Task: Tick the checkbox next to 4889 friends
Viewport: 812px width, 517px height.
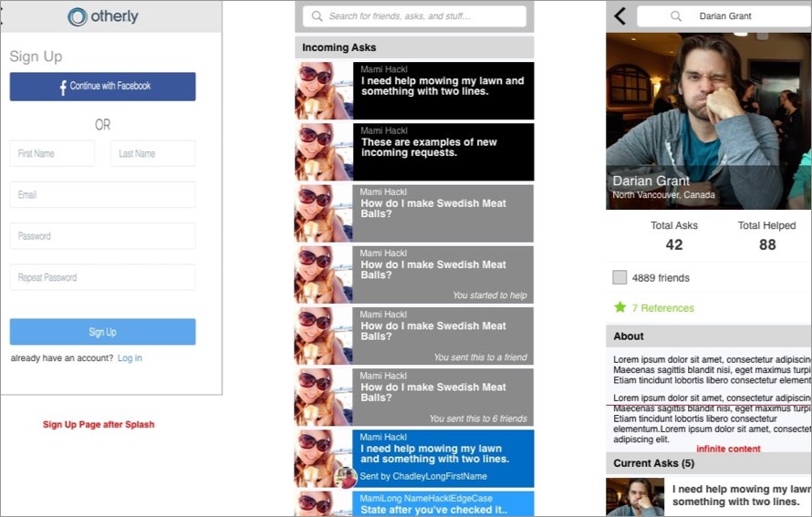Action: [x=619, y=277]
